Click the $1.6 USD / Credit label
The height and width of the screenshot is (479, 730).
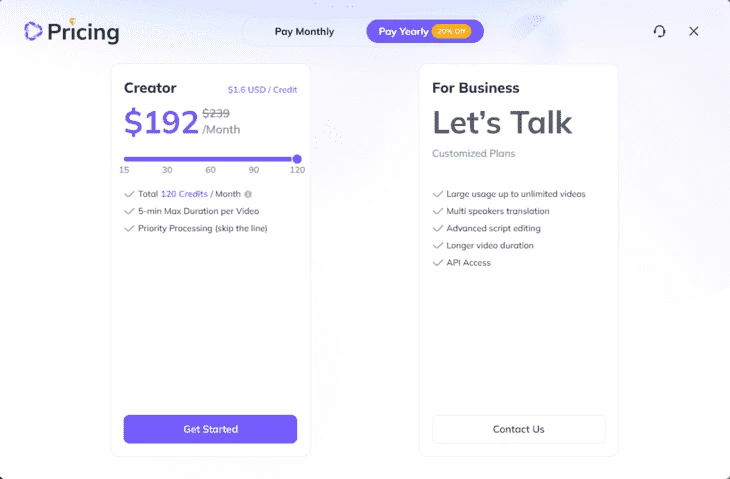262,90
